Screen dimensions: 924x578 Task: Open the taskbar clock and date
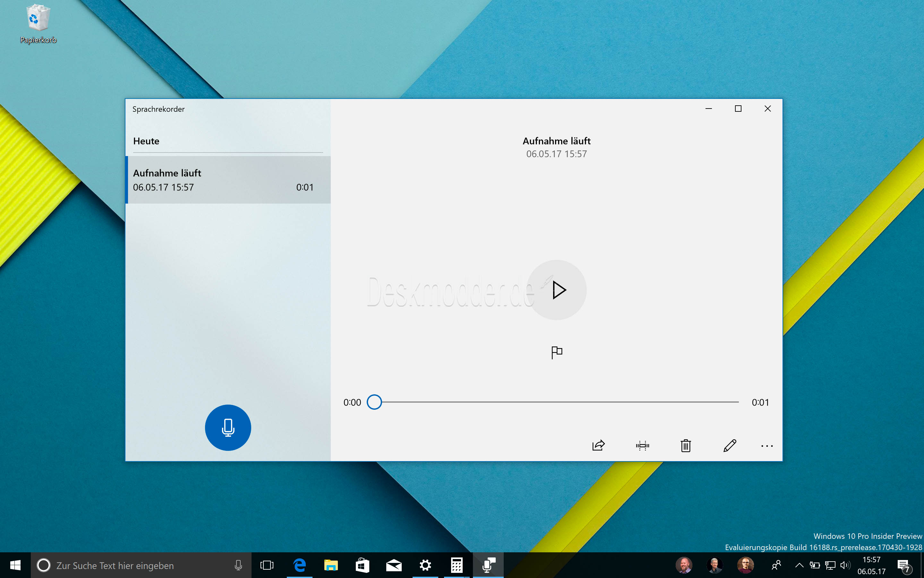[x=871, y=565]
